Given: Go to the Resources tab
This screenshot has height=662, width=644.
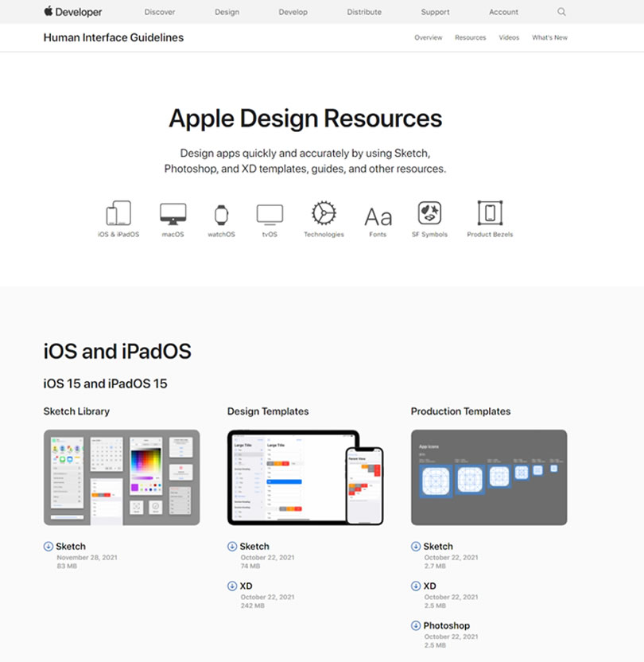Looking at the screenshot, I should [x=471, y=37].
